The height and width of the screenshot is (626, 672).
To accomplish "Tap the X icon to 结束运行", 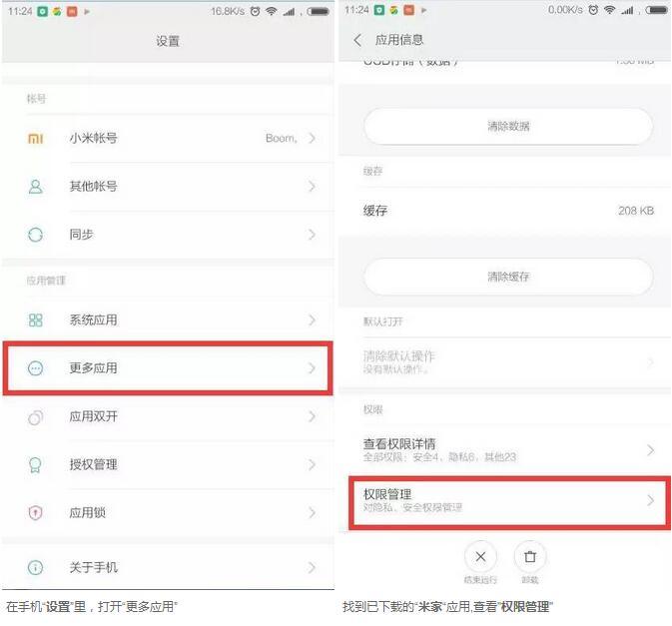I will [x=480, y=556].
